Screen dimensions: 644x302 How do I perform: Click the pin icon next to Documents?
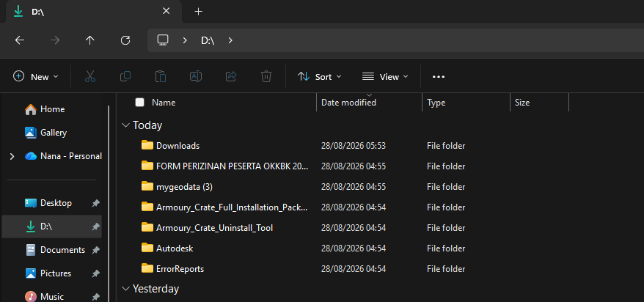click(x=95, y=249)
